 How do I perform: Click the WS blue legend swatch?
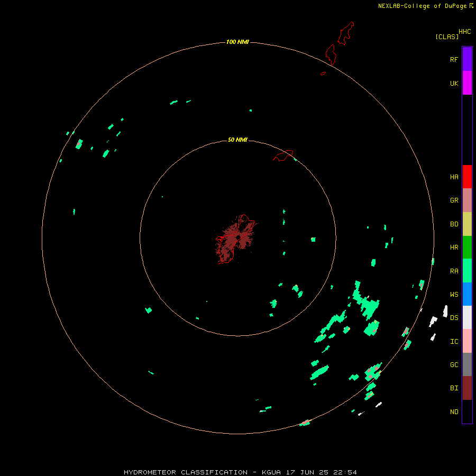pos(467,294)
